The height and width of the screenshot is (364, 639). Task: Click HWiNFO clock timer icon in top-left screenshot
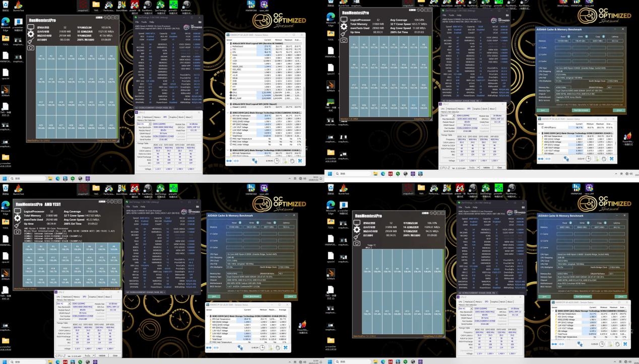point(276,161)
